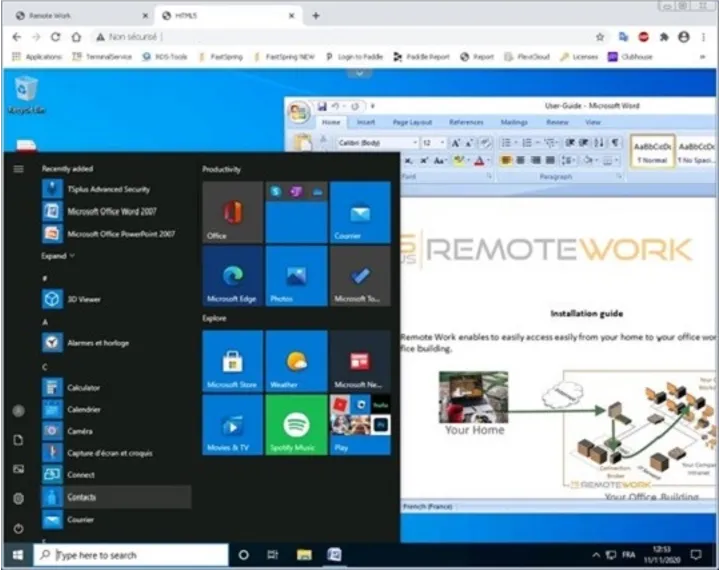
Task: Open the Microsoft To Do tile
Action: click(x=360, y=276)
